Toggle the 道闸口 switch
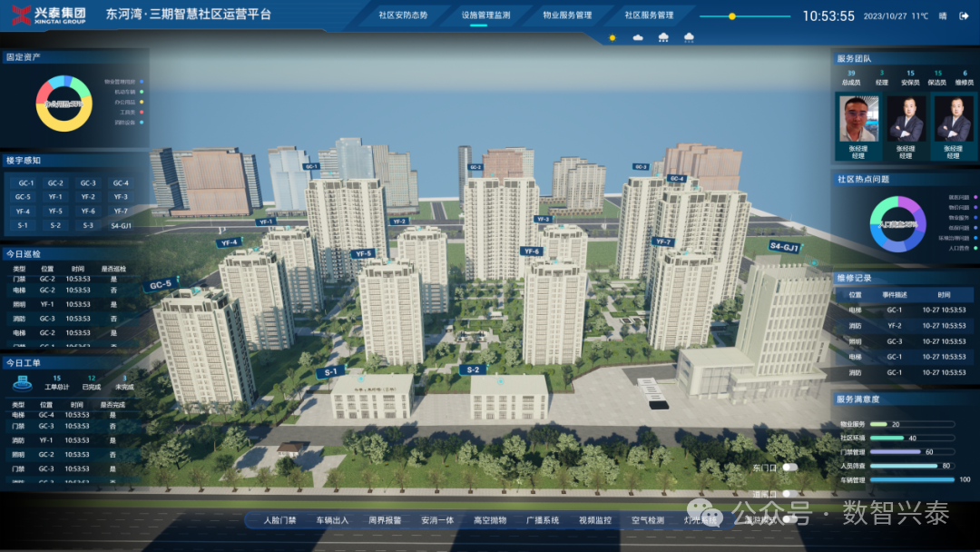This screenshot has height=552, width=980. click(x=789, y=495)
